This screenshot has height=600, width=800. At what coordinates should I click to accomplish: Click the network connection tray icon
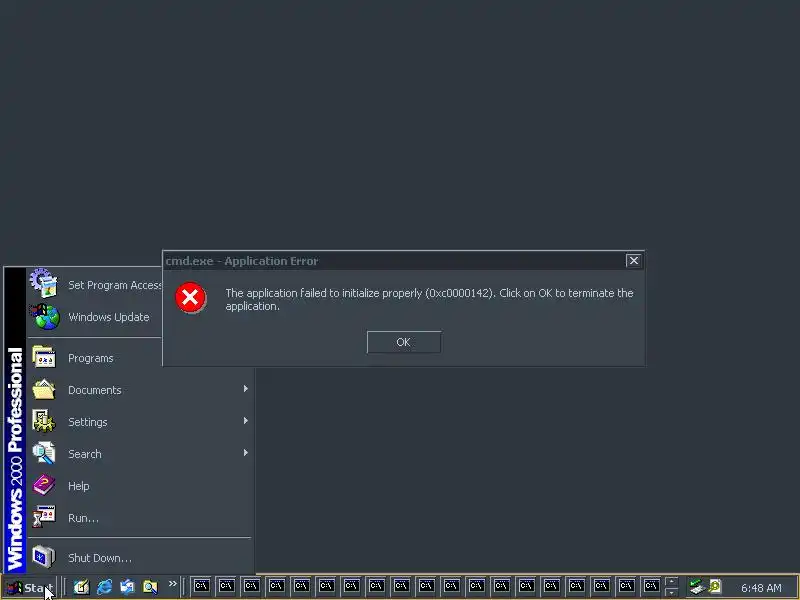pos(696,587)
